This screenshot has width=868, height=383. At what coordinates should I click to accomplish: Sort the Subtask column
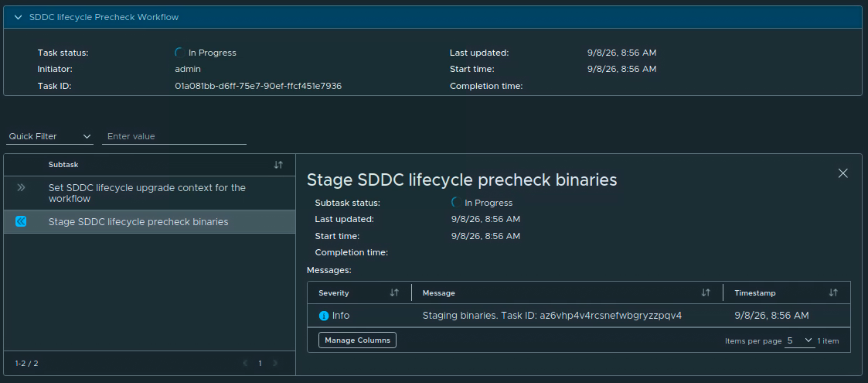[278, 165]
